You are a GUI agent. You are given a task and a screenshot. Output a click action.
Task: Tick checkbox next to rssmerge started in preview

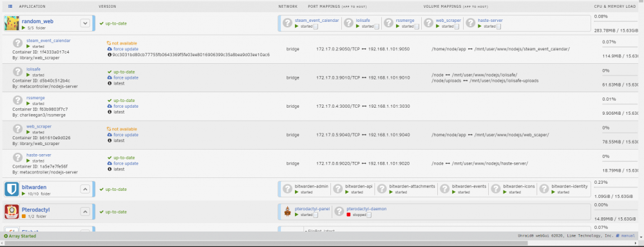(x=417, y=26)
